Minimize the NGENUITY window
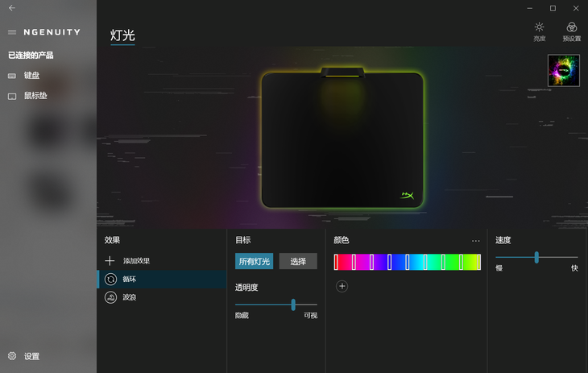Image resolution: width=588 pixels, height=373 pixels. coord(529,8)
